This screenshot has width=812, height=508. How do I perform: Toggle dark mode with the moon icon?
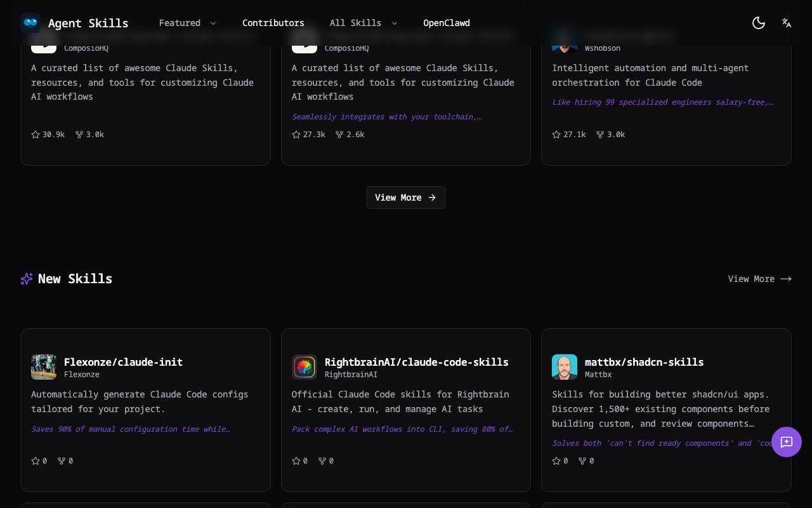(759, 23)
